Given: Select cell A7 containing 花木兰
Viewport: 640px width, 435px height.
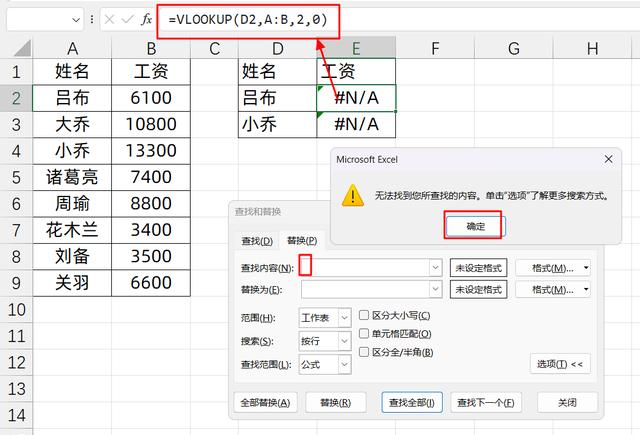Looking at the screenshot, I should click(72, 230).
